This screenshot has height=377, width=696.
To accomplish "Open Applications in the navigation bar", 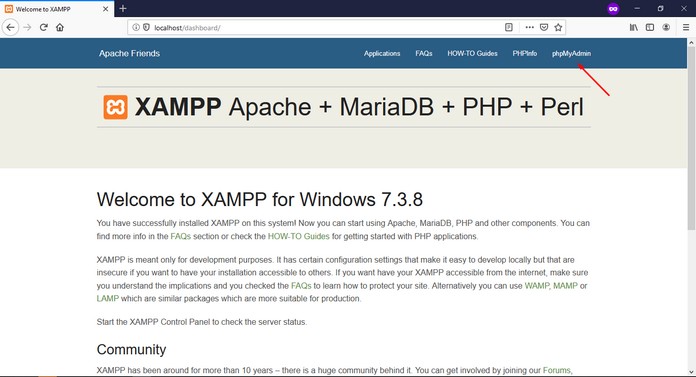I will [382, 53].
